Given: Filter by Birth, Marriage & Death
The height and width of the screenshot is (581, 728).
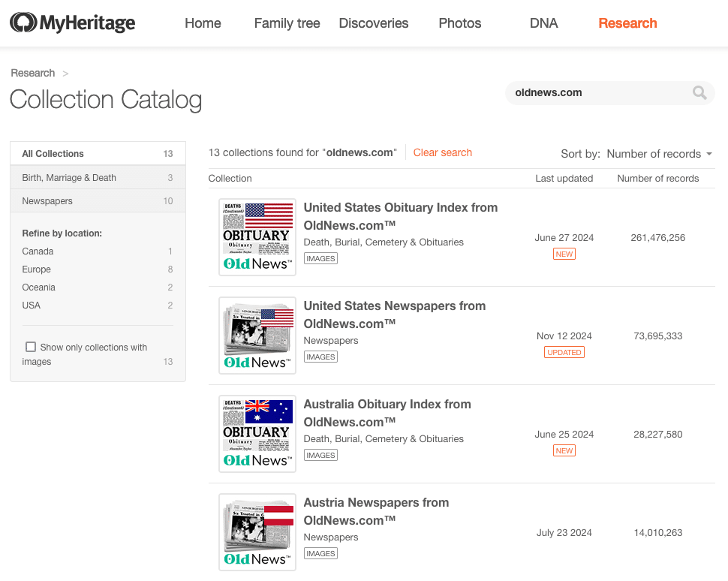Looking at the screenshot, I should pos(98,177).
